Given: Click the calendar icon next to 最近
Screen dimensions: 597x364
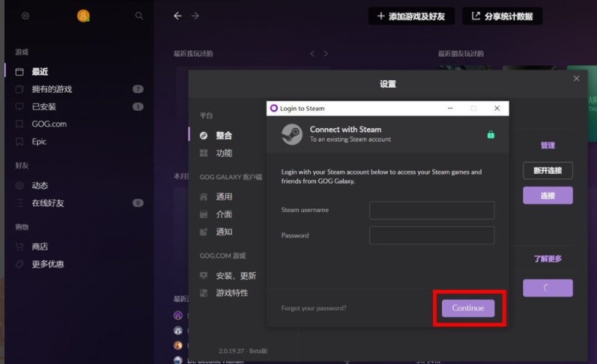Looking at the screenshot, I should pos(19,72).
